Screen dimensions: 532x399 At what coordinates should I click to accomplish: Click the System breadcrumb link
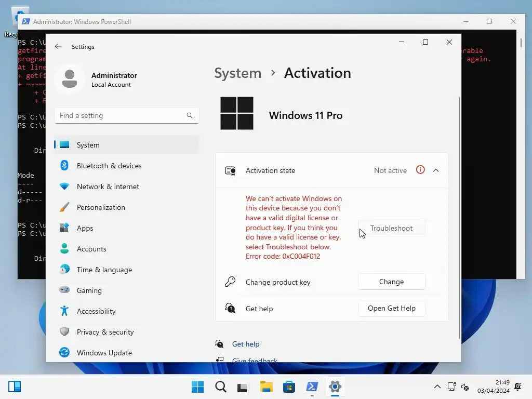tap(238, 73)
